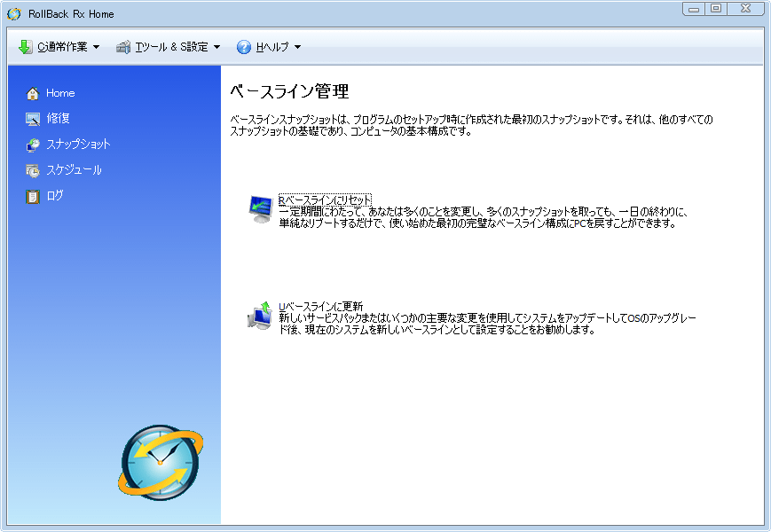Click the clipboard icon beside ログ

[33, 197]
